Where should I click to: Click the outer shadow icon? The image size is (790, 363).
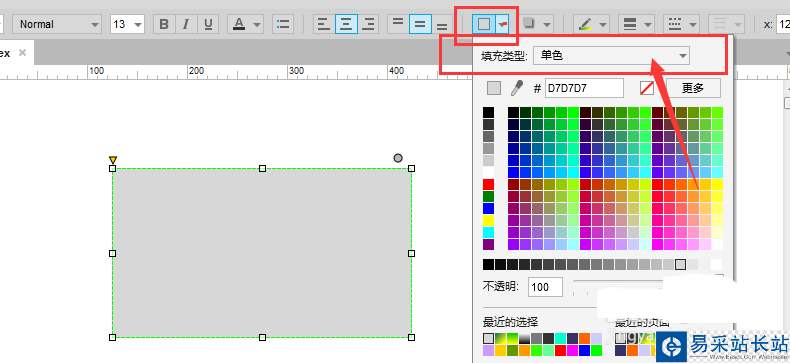coord(529,24)
